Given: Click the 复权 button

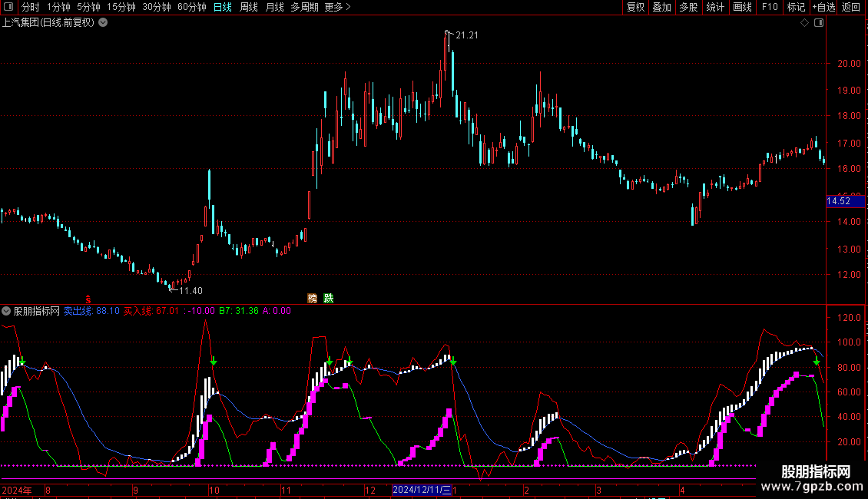Looking at the screenshot, I should tap(635, 7).
